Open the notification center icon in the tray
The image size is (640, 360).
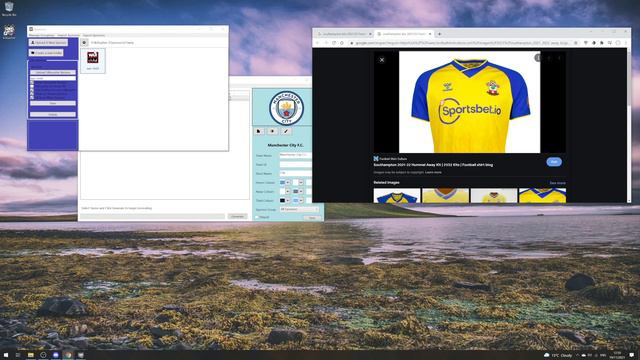click(x=632, y=355)
